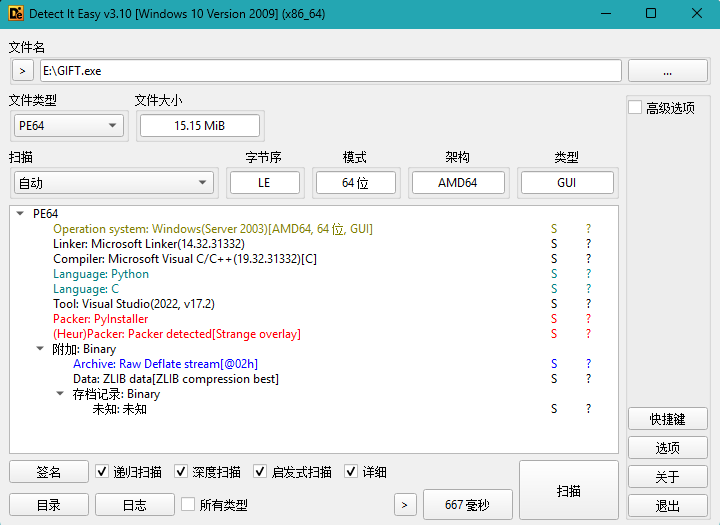Collapse the PE64 tree root node

pyautogui.click(x=20, y=214)
